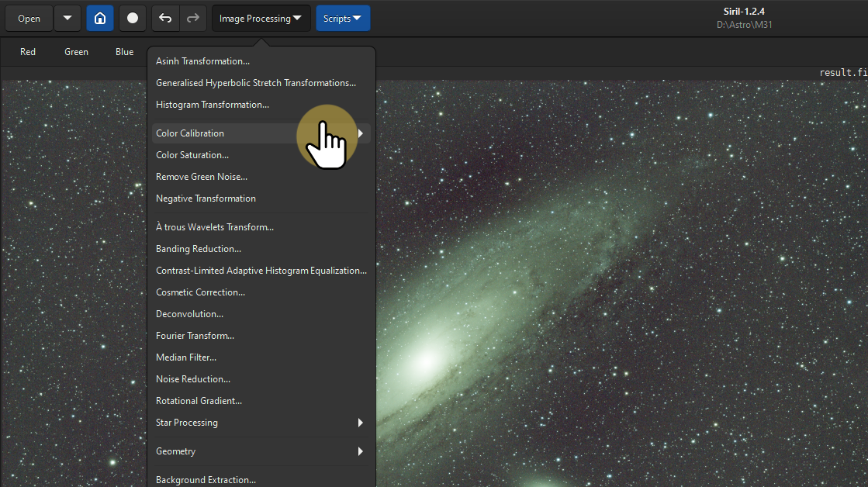The image size is (868, 487).
Task: Click the Open button
Action: coord(29,18)
